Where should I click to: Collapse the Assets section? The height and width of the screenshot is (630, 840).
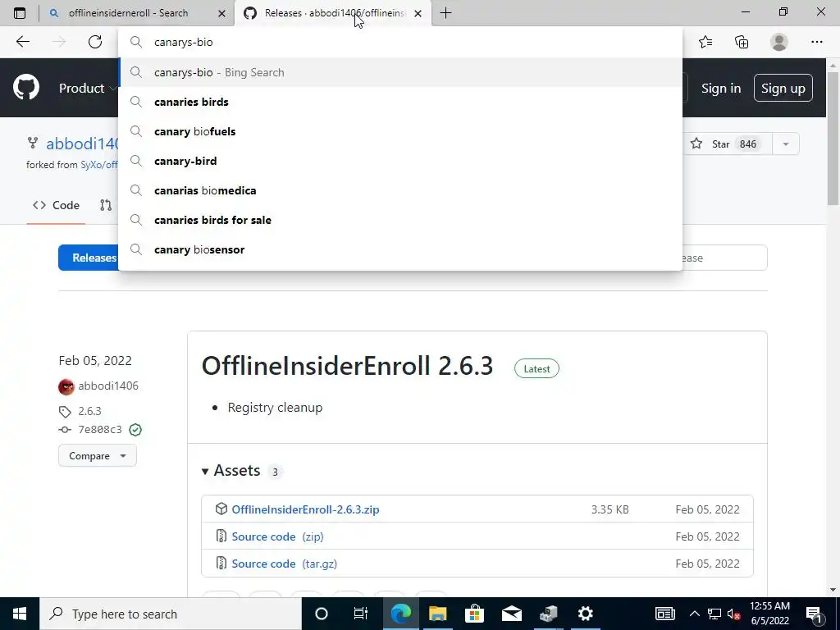tap(231, 470)
